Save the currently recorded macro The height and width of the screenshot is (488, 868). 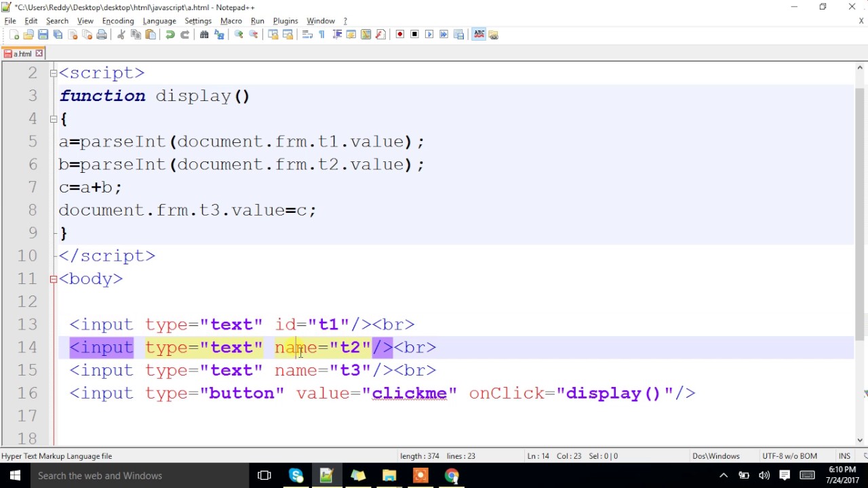click(x=458, y=35)
